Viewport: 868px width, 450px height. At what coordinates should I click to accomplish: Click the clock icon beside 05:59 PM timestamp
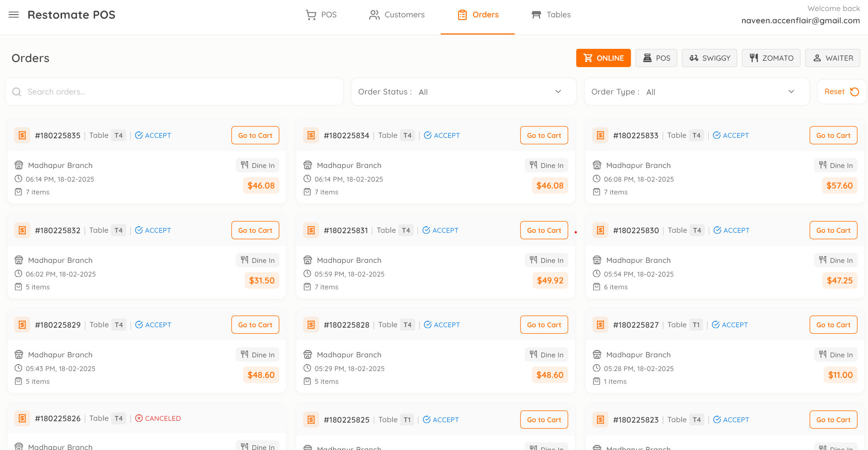(307, 274)
